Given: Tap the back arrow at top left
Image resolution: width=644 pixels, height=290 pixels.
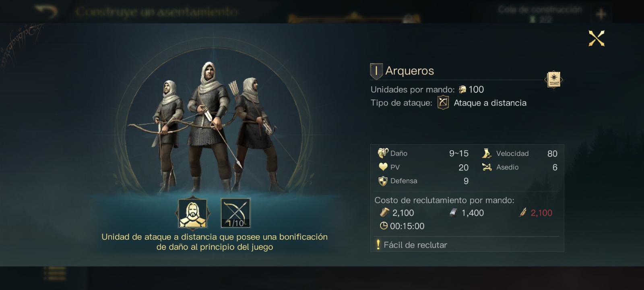Looking at the screenshot, I should click(46, 12).
